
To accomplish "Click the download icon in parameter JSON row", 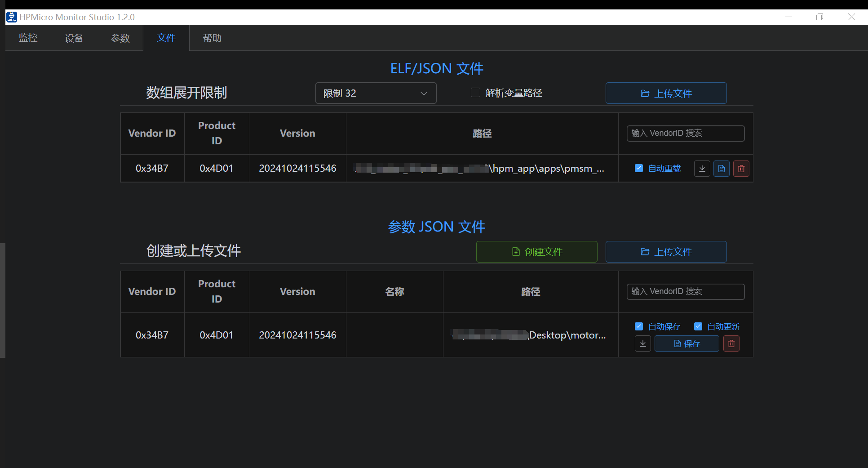I will pos(643,343).
